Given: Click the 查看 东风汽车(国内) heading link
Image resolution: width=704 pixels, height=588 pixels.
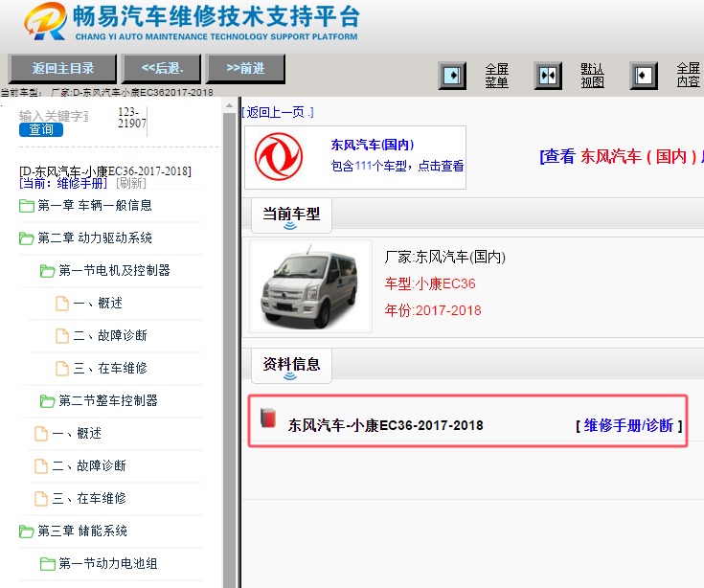Looking at the screenshot, I should tap(622, 156).
